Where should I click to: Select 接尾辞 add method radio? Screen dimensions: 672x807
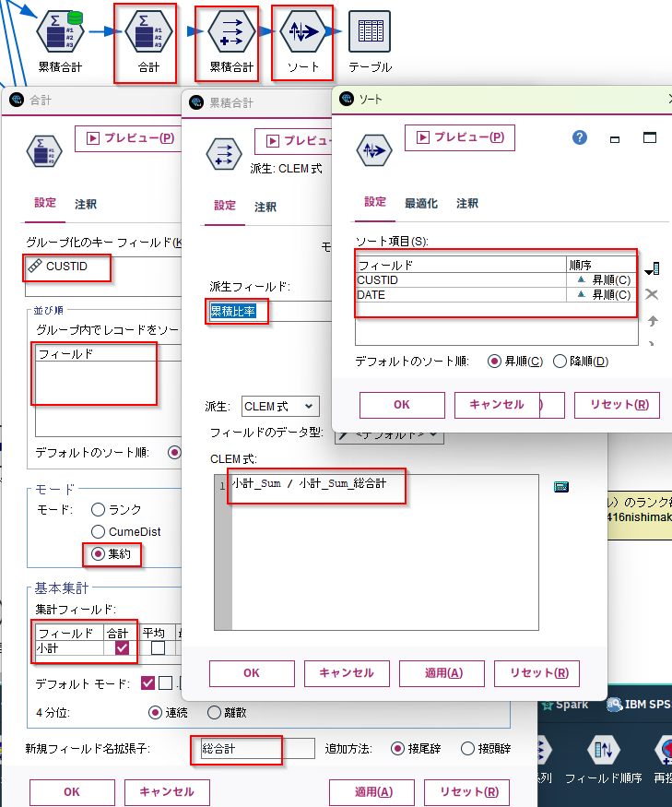pos(397,748)
